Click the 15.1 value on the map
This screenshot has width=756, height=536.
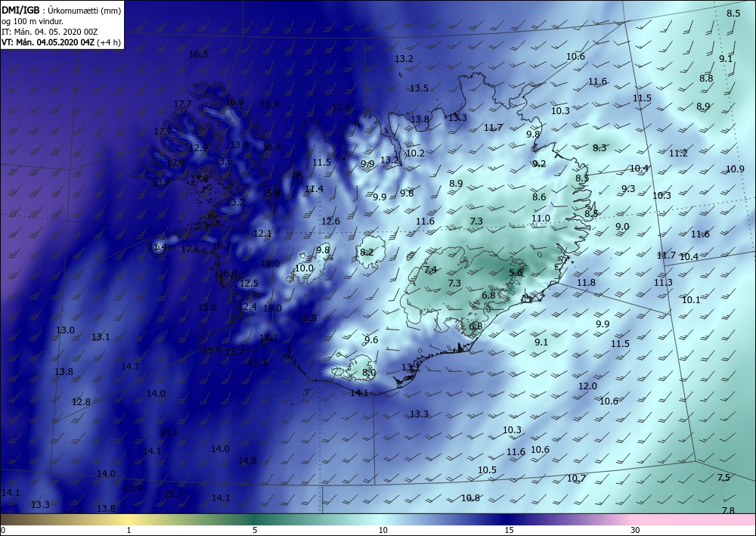[169, 432]
